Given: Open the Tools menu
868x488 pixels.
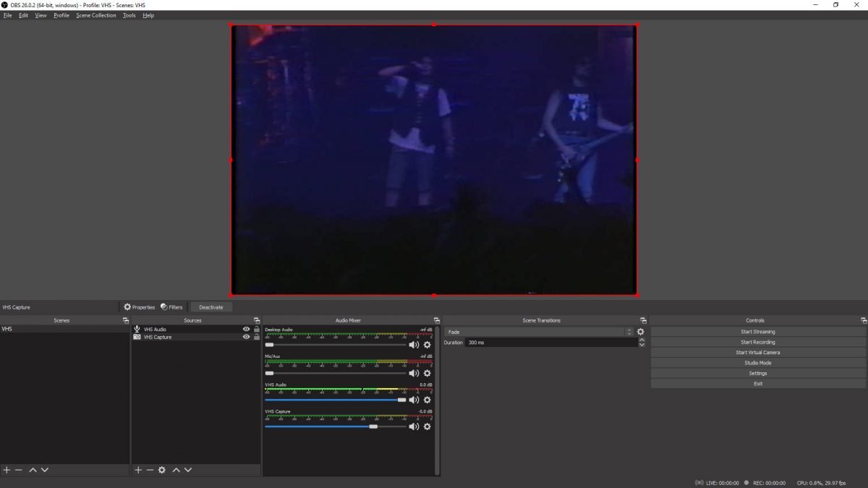Looking at the screenshot, I should (x=129, y=15).
